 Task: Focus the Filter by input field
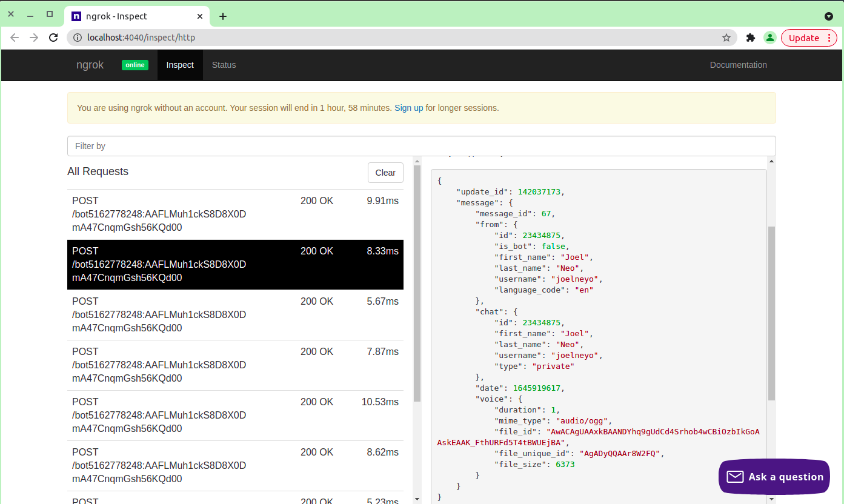pos(421,146)
